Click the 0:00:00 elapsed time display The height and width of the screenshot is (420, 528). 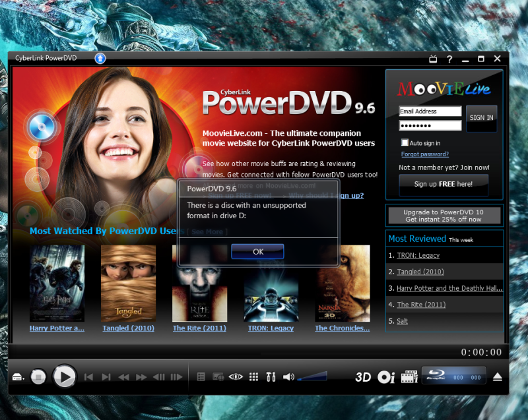pyautogui.click(x=481, y=352)
